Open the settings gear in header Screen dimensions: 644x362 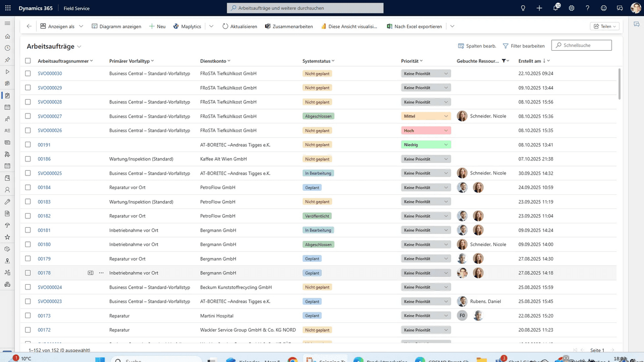pos(571,8)
